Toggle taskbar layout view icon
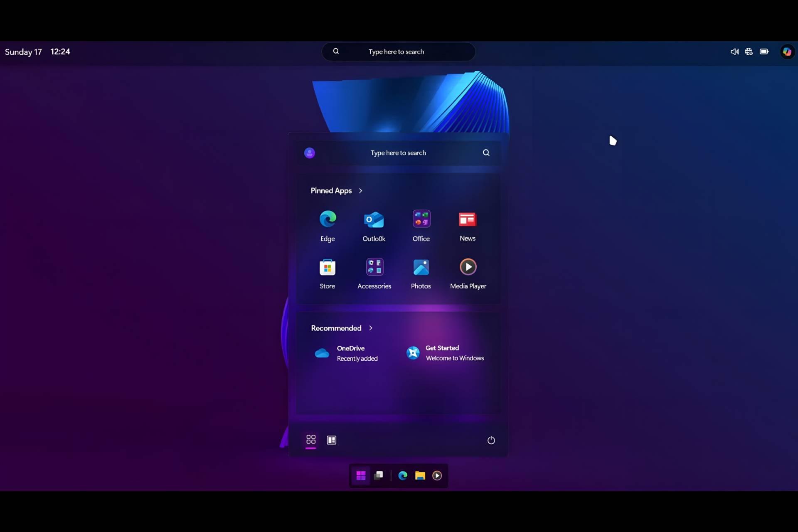Image resolution: width=798 pixels, height=532 pixels. (x=331, y=439)
